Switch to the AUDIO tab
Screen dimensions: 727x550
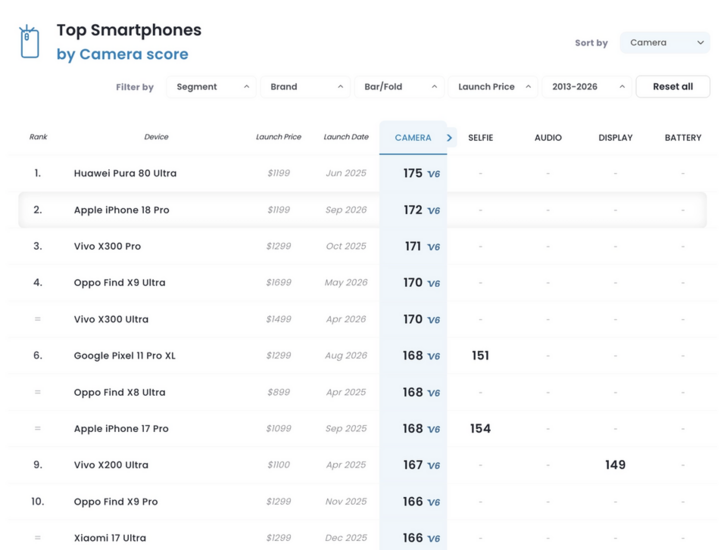point(548,138)
